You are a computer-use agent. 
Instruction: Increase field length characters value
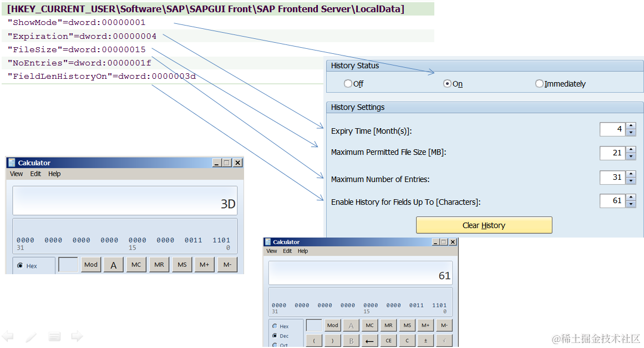coord(631,197)
